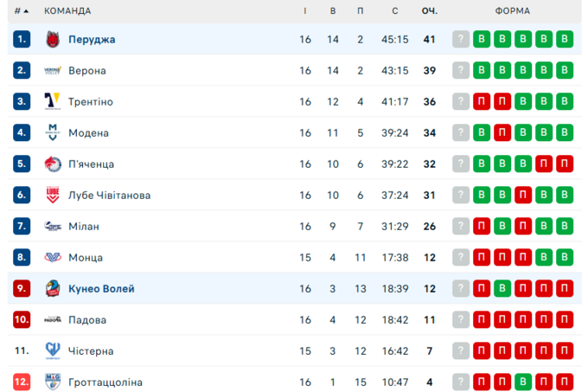
Task: Click Трентіно's first red П form badge
Action: pyautogui.click(x=482, y=101)
